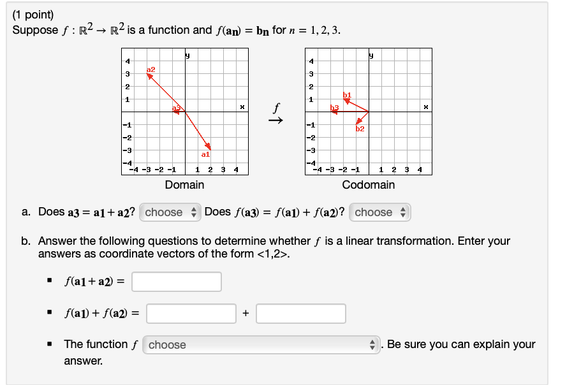Click the origin of the Domain graph
Image resolution: width=588 pixels, height=385 pixels.
[185, 110]
